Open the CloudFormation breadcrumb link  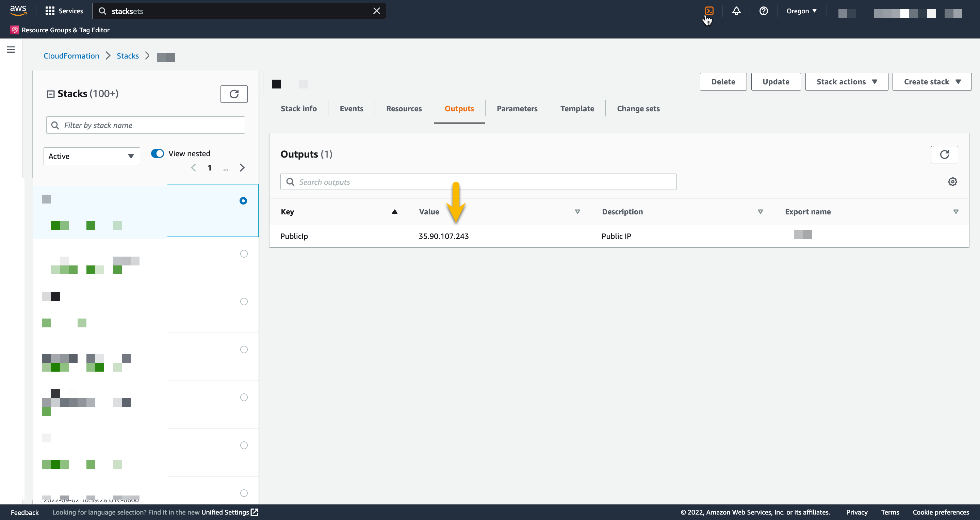click(x=71, y=56)
